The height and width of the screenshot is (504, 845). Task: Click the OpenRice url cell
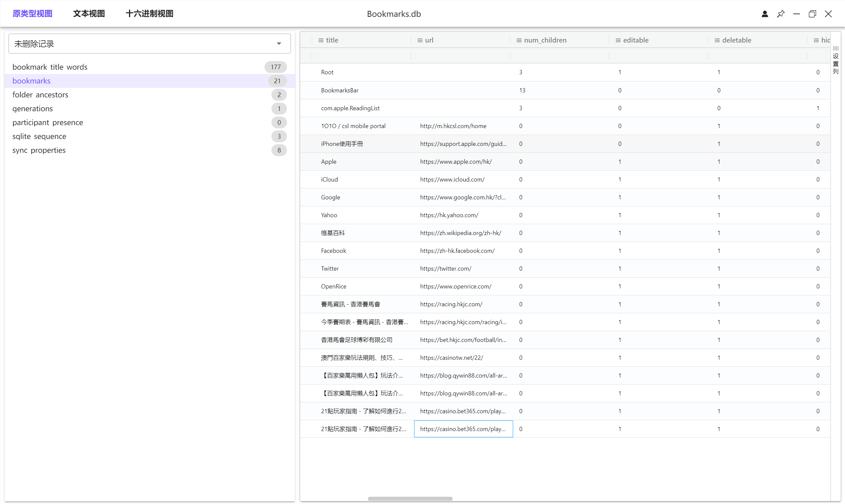pos(455,286)
